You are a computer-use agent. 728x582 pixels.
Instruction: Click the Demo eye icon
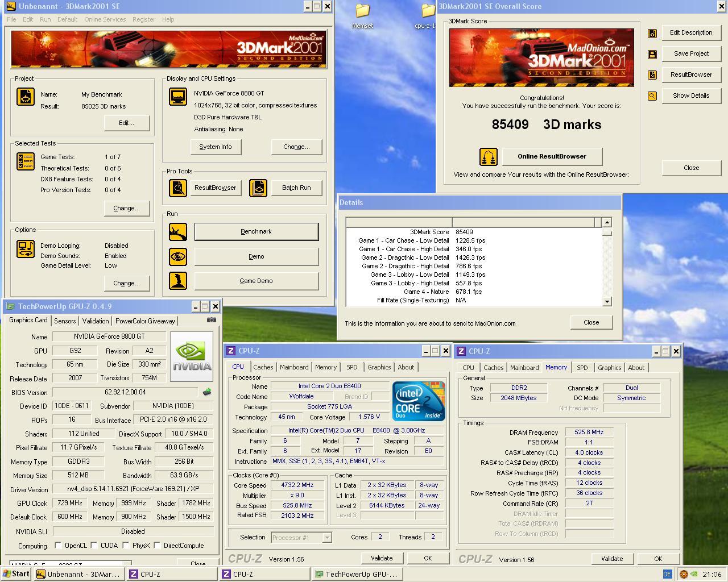[178, 256]
